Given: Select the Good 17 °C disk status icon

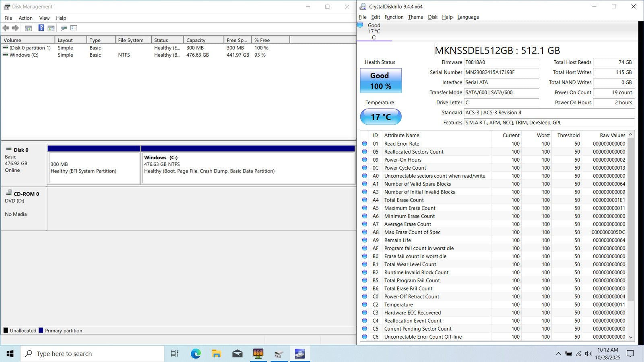Looking at the screenshot, I should [x=360, y=25].
